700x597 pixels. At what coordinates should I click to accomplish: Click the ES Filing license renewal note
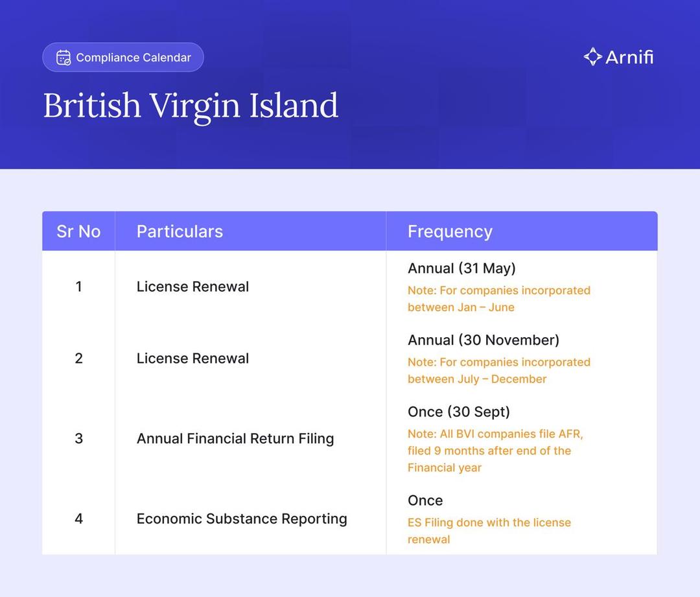(489, 531)
